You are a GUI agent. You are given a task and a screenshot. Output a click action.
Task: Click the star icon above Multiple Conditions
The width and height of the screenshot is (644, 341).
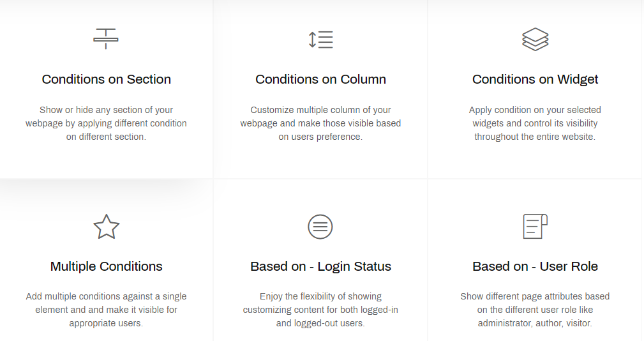point(107,227)
